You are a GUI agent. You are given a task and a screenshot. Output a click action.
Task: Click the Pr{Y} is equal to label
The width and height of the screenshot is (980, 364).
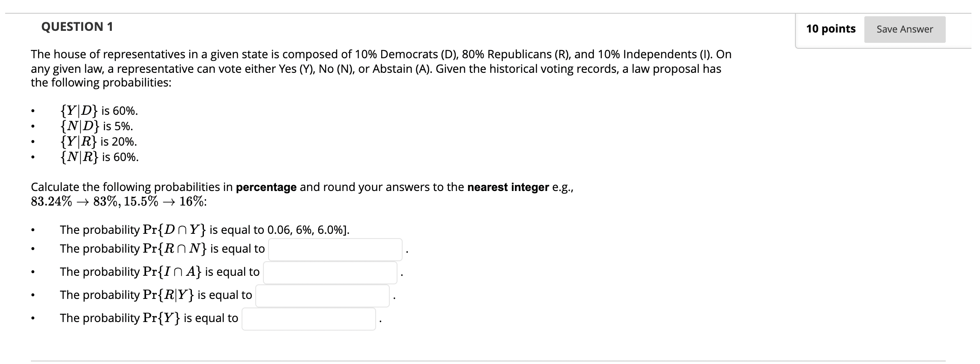[149, 318]
